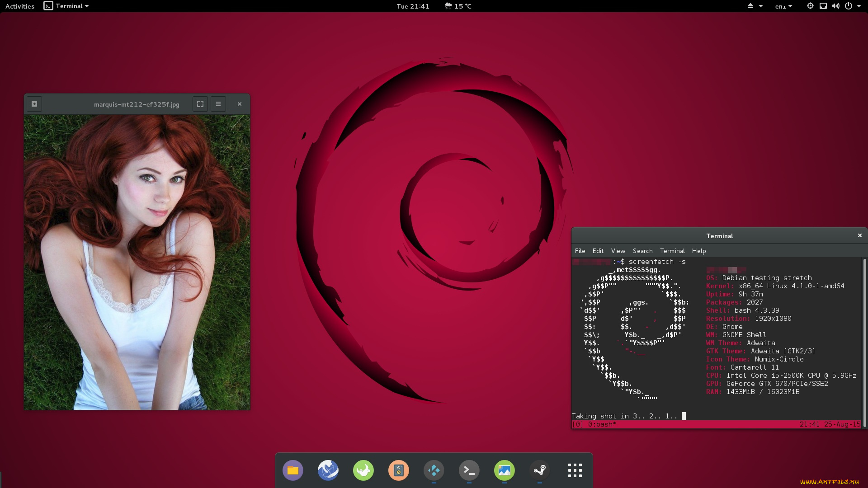Show all applications grid
The image size is (868, 488).
coord(575,470)
